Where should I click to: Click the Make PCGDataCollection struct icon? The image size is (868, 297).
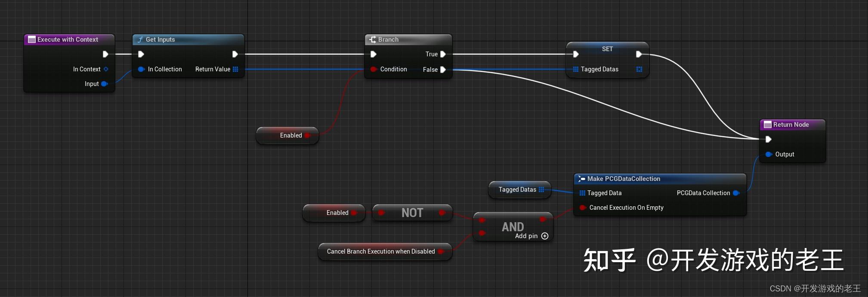coord(582,179)
